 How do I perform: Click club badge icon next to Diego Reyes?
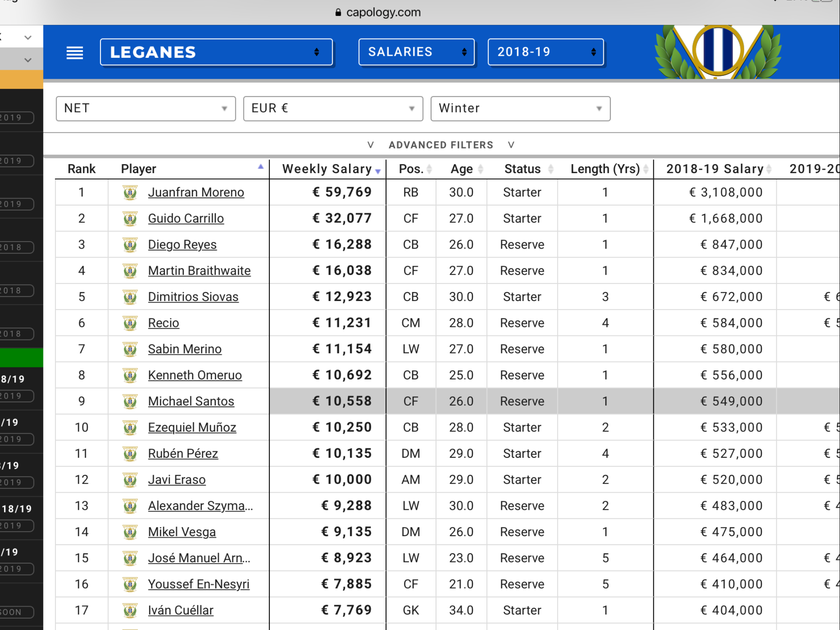pos(130,245)
